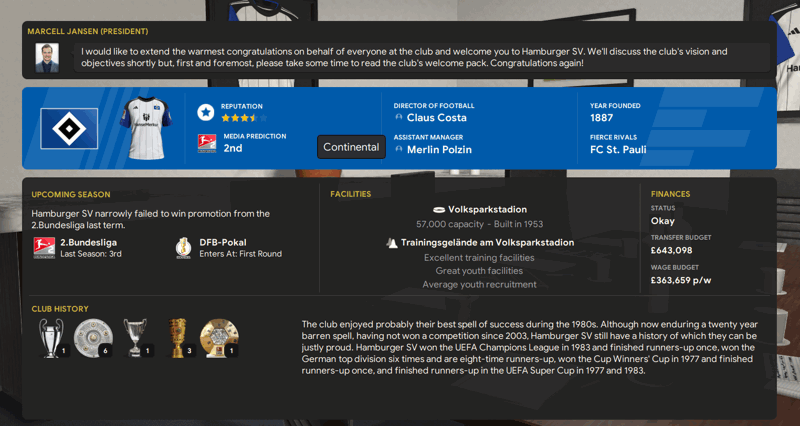Click the Continental reputation tooltip

click(x=351, y=147)
